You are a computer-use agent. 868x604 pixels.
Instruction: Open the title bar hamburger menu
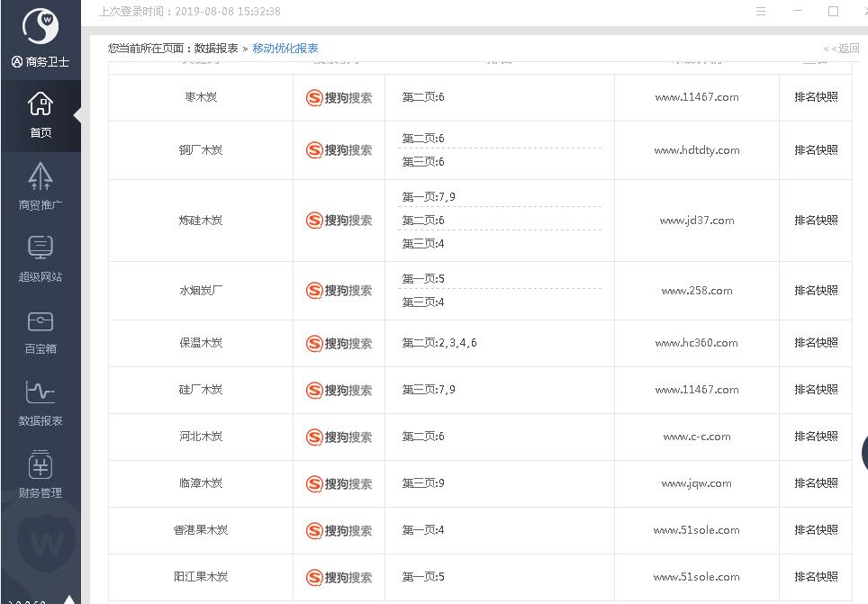tap(761, 12)
